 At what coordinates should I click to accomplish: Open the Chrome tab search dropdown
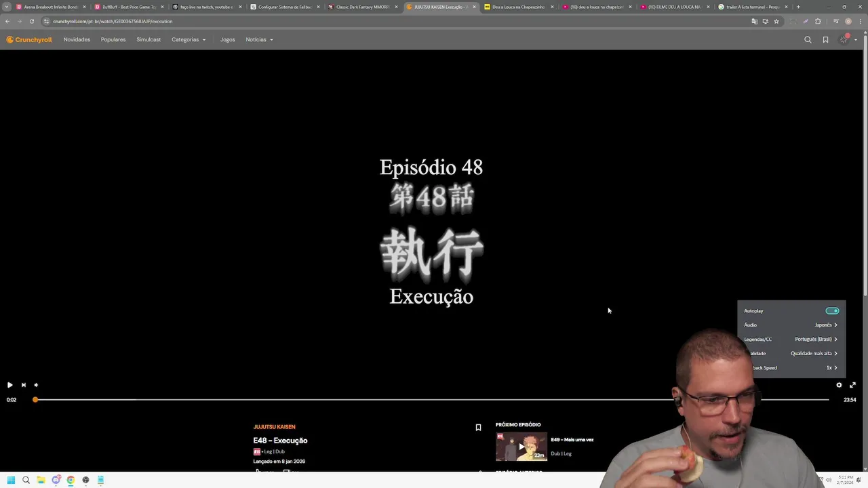(7, 7)
